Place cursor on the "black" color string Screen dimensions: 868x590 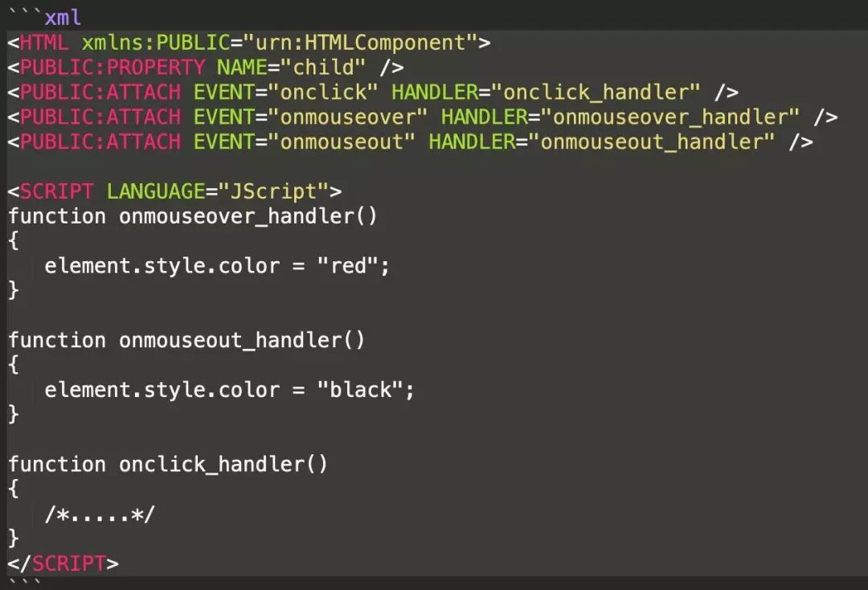click(359, 390)
